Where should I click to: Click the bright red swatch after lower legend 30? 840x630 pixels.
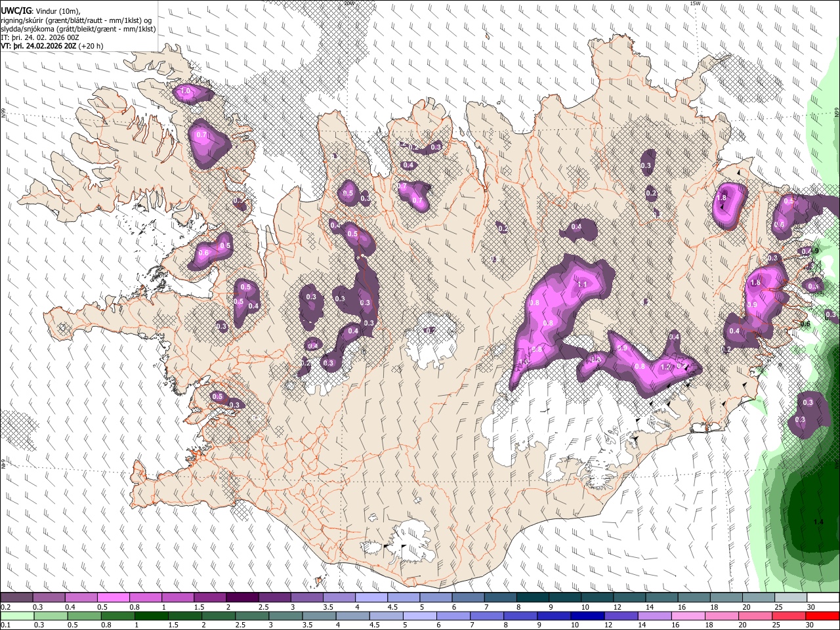tap(823, 616)
